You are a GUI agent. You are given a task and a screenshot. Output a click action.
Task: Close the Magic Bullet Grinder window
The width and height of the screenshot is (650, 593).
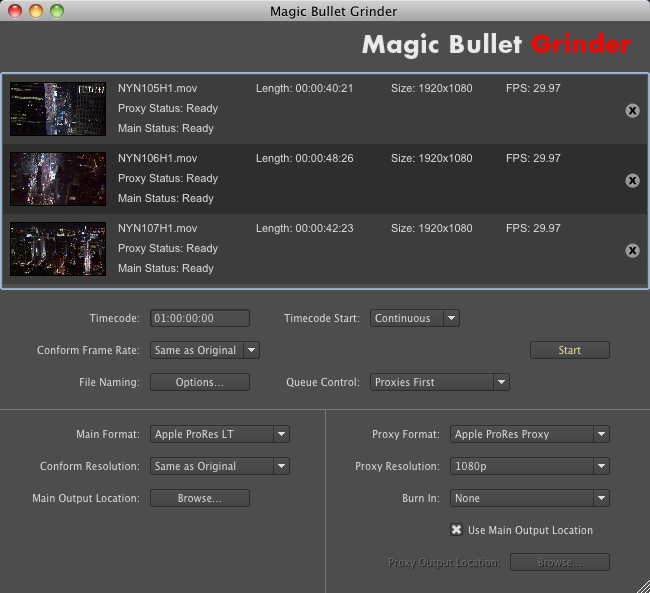pos(15,11)
